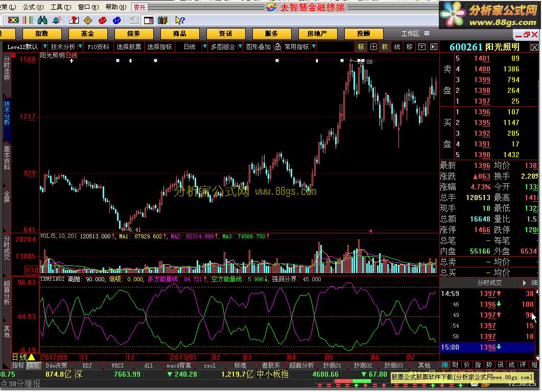The height and width of the screenshot is (392, 542).
Task: Click the yellow diamond arrow icon
Action: coord(88,20)
